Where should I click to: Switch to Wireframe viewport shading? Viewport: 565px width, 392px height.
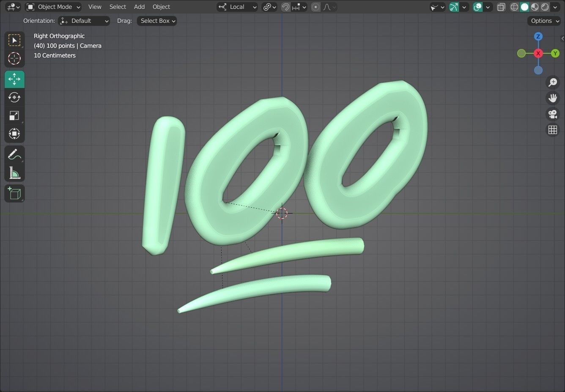click(514, 7)
